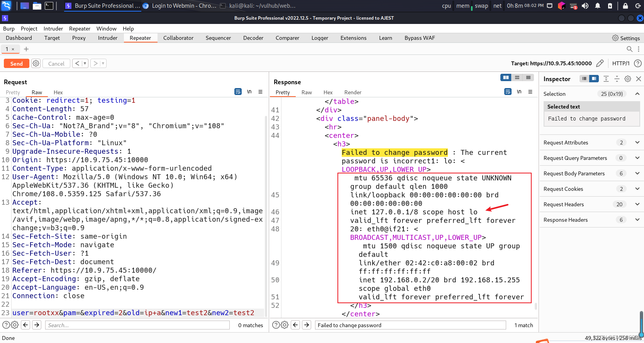Dock Inspector layout with the left toggle icon
644x343 pixels.
click(584, 79)
